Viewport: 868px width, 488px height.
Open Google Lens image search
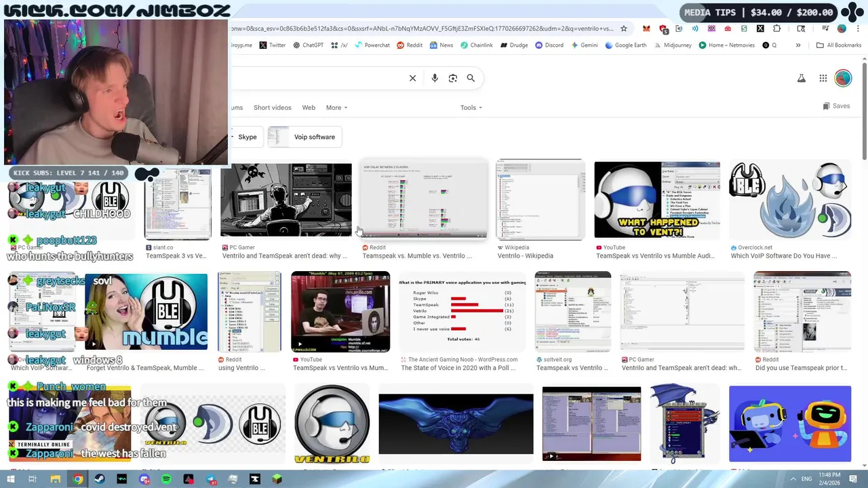(x=453, y=78)
